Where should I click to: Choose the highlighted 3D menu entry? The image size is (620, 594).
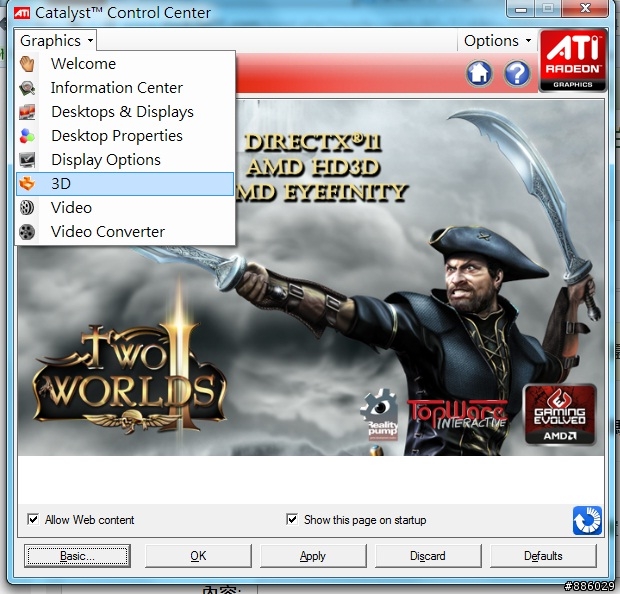[125, 184]
